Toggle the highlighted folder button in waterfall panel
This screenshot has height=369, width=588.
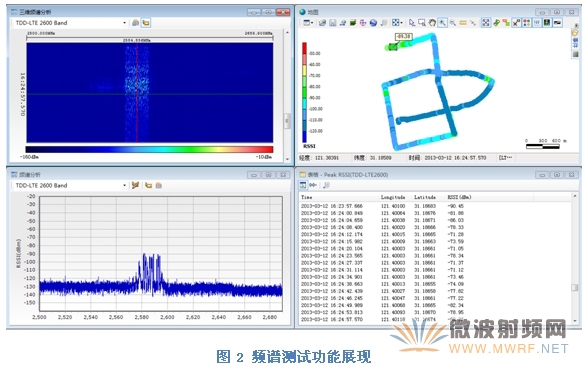146,23
